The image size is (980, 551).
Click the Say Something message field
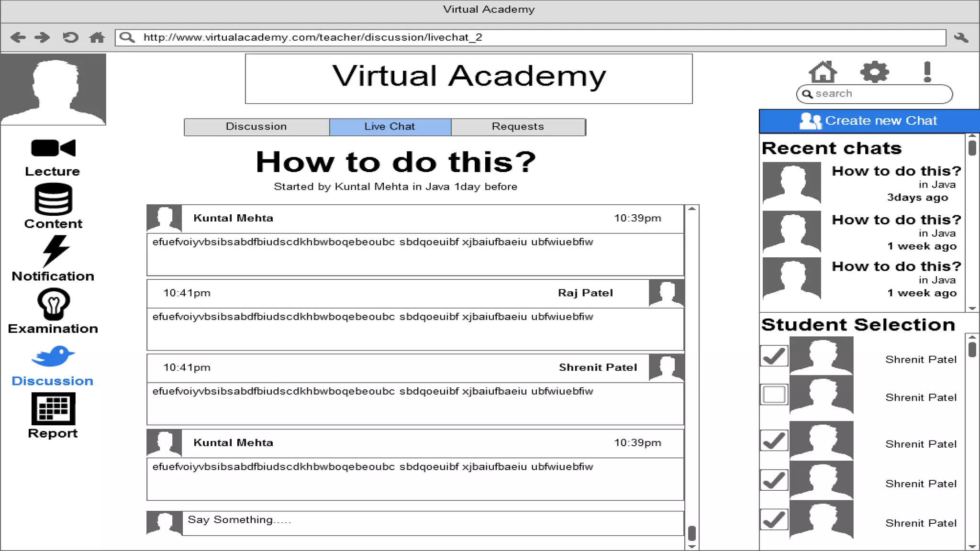(x=431, y=522)
